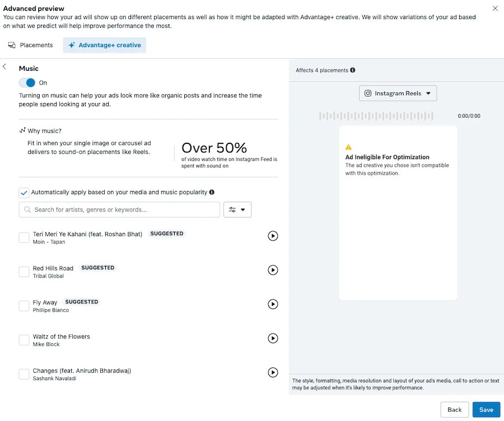Open the Instagram Reels placement dropdown

(x=398, y=93)
